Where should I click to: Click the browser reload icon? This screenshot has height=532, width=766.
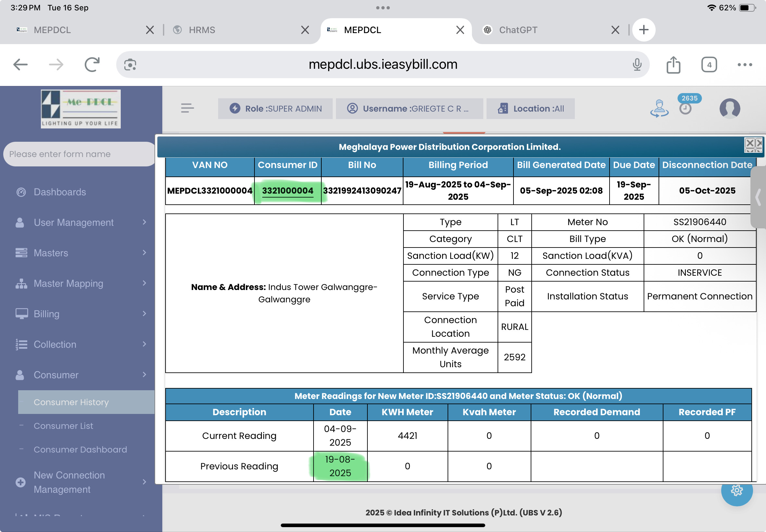tap(92, 64)
